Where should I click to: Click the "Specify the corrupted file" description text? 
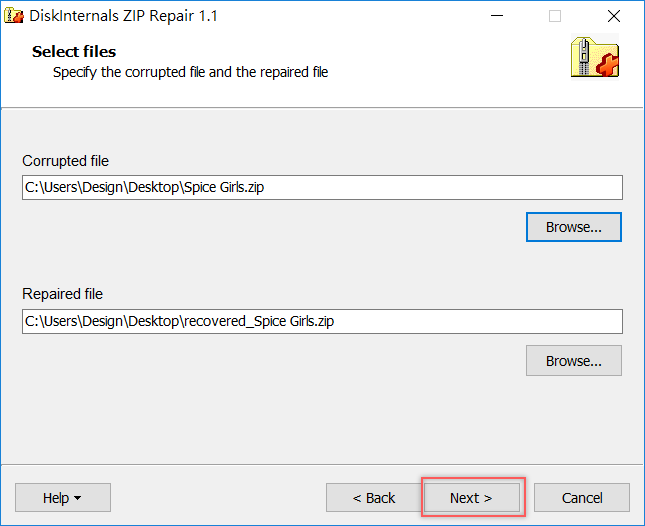[190, 72]
